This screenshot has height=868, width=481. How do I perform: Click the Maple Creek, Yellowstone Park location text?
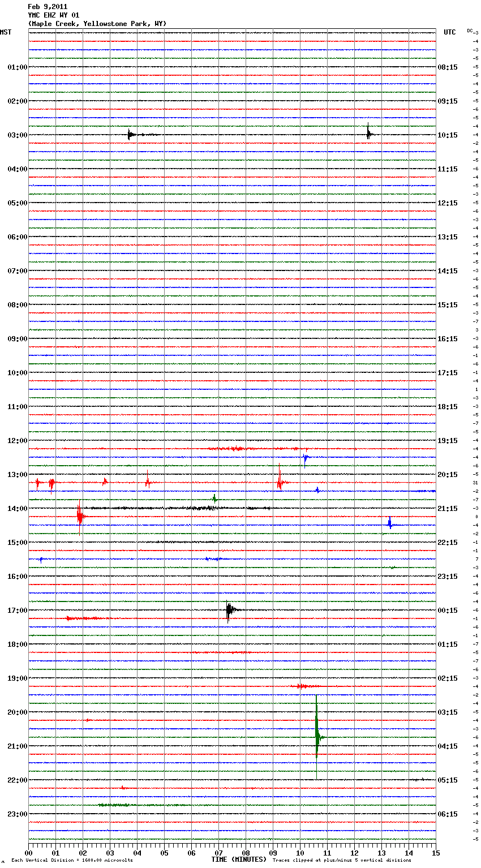(97, 24)
